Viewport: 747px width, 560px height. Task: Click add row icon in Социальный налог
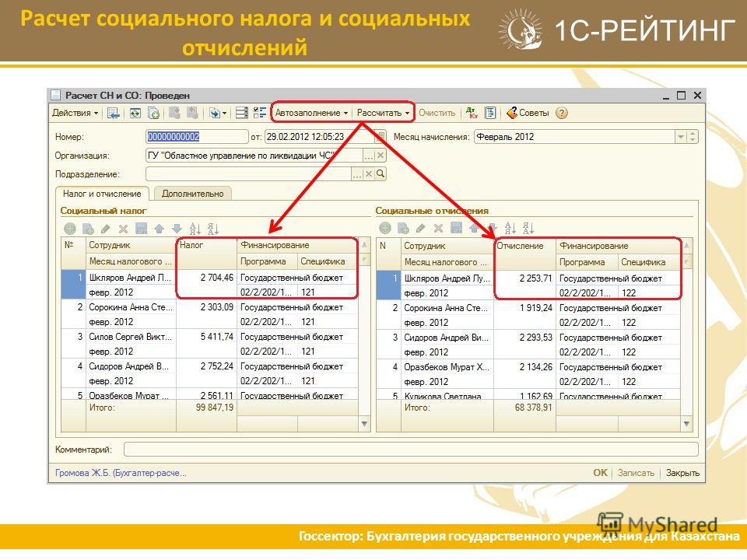70,229
